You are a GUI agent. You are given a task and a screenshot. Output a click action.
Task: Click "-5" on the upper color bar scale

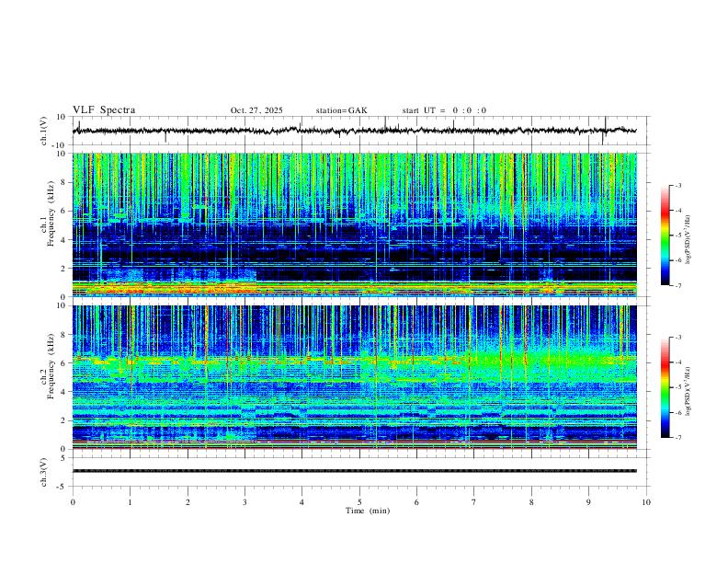(x=677, y=236)
